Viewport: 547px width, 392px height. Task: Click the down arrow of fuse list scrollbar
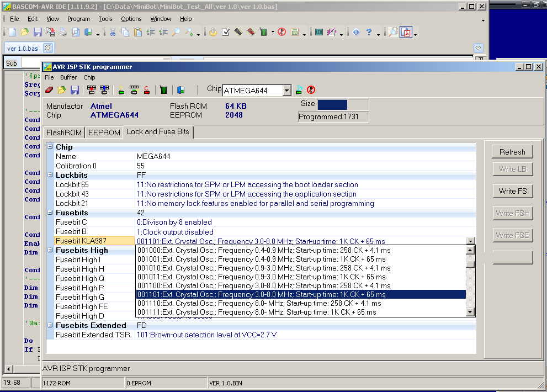tap(470, 312)
